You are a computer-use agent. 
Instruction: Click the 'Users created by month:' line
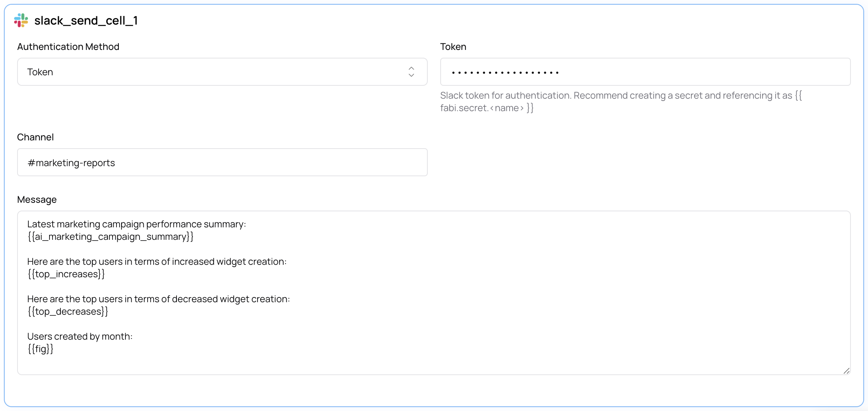point(80,337)
